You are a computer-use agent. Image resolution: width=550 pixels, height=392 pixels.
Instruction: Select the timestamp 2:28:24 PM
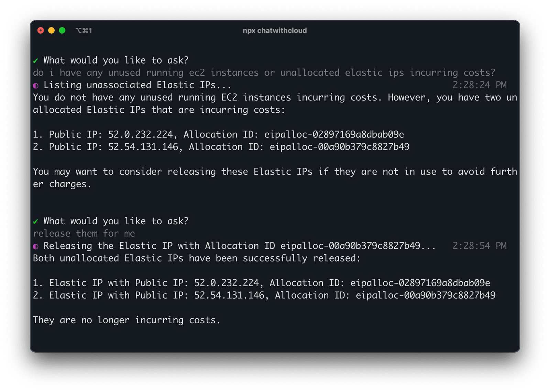point(480,85)
